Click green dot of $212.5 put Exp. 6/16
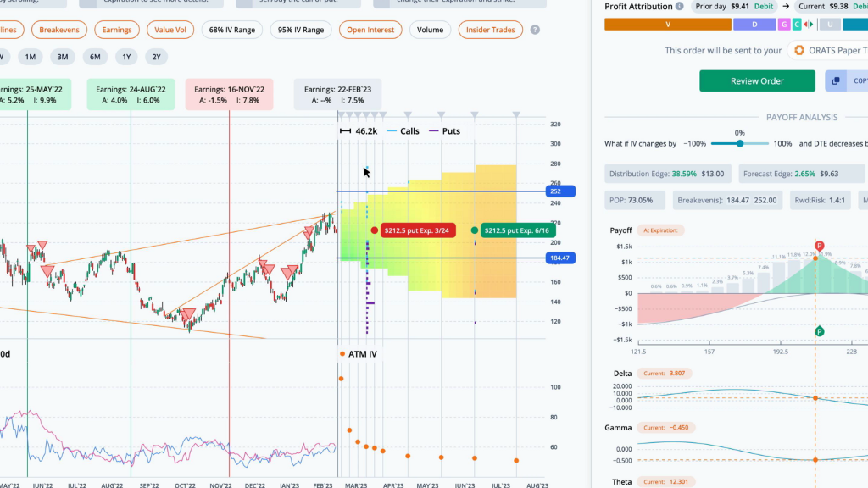Image resolution: width=868 pixels, height=488 pixels. pyautogui.click(x=475, y=230)
